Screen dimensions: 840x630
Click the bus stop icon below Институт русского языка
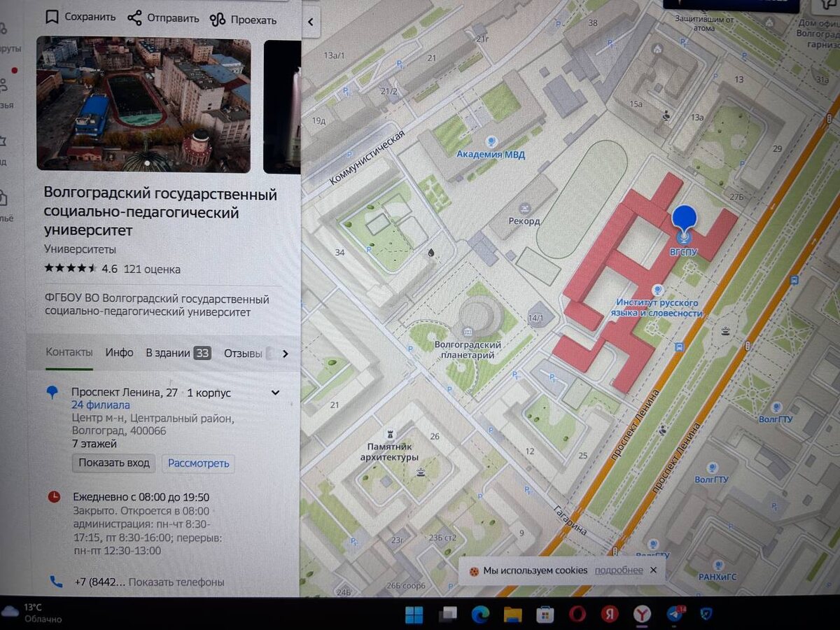coord(678,346)
